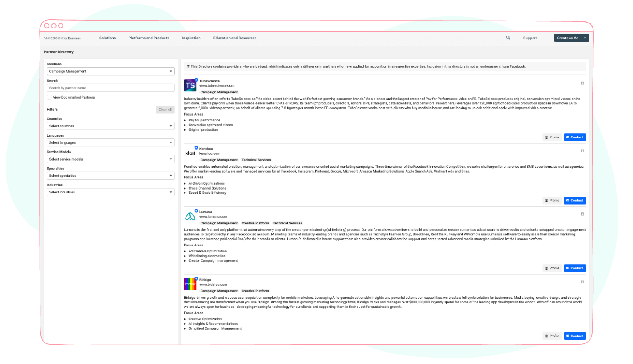Click Clear All filters button
This screenshot has width=633, height=364.
tap(165, 110)
